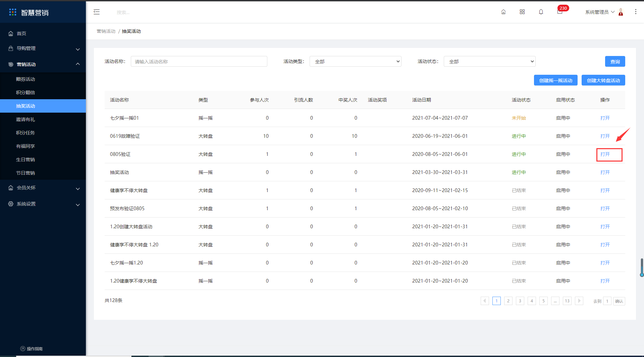The height and width of the screenshot is (357, 644).
Task: Open the home icon in the top bar
Action: point(503,12)
